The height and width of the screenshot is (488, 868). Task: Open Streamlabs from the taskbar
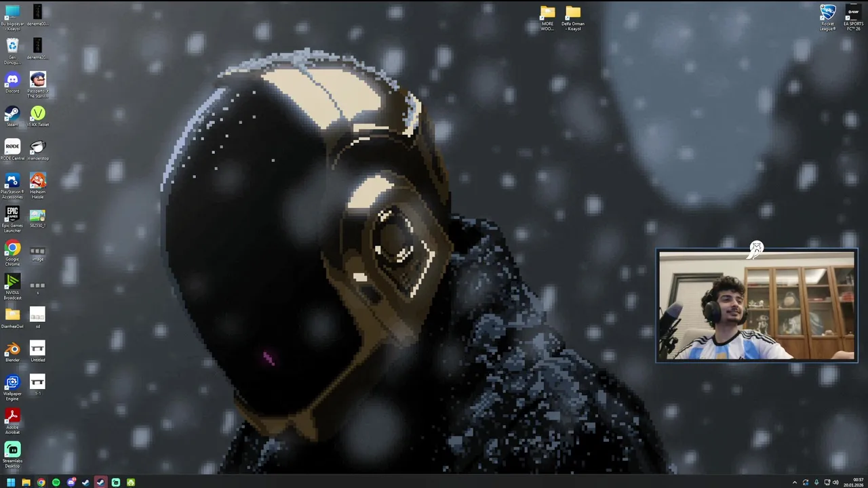coord(115,483)
